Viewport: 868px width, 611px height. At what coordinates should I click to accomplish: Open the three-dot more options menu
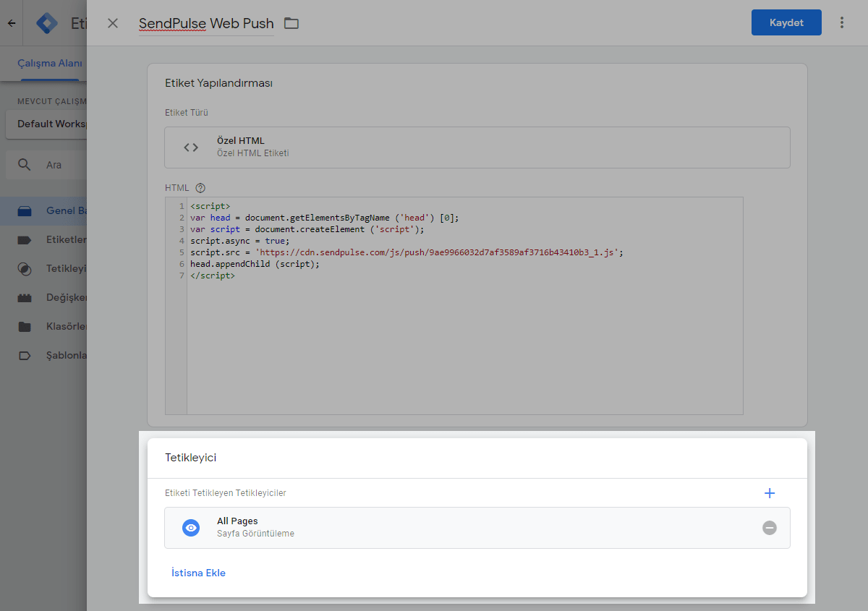(x=841, y=22)
